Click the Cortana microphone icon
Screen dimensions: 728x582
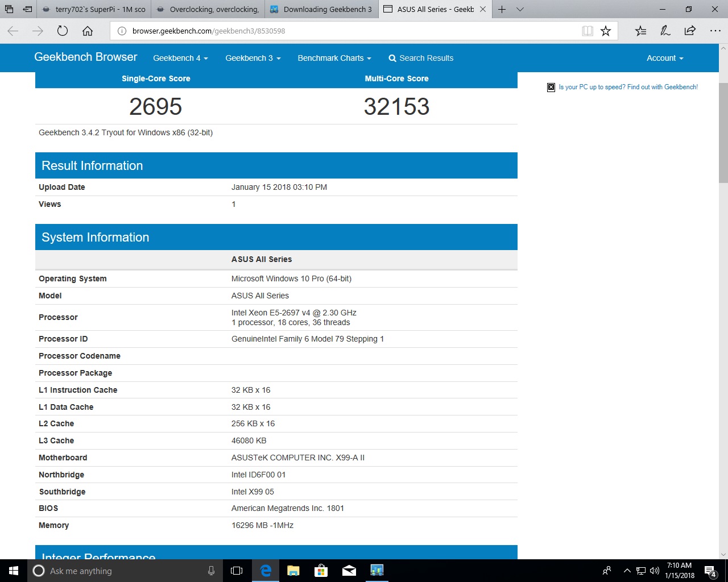[211, 571]
